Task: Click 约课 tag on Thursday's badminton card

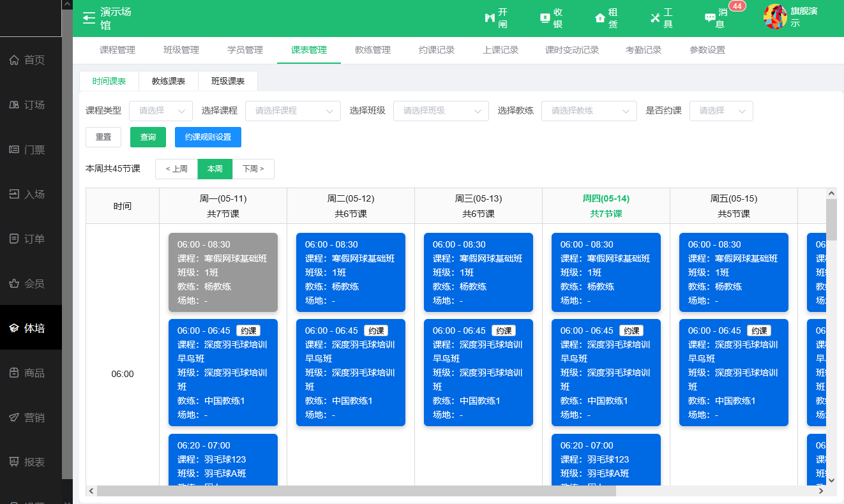Action: tap(631, 330)
